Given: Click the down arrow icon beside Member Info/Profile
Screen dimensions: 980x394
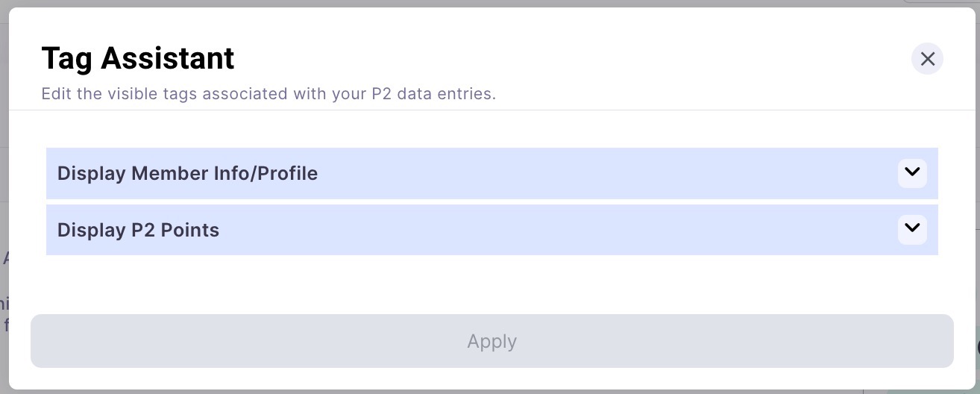Looking at the screenshot, I should click(x=912, y=172).
